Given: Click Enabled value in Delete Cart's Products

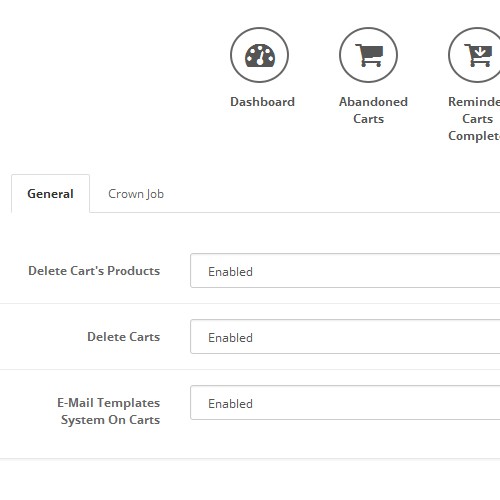Looking at the screenshot, I should click(230, 272).
